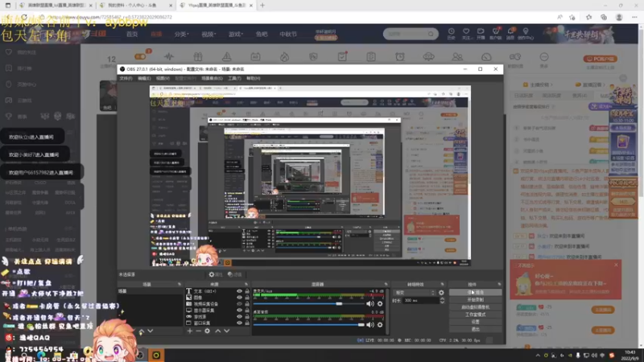
Task: Move scene down in Scenes panel
Action: pos(151,331)
